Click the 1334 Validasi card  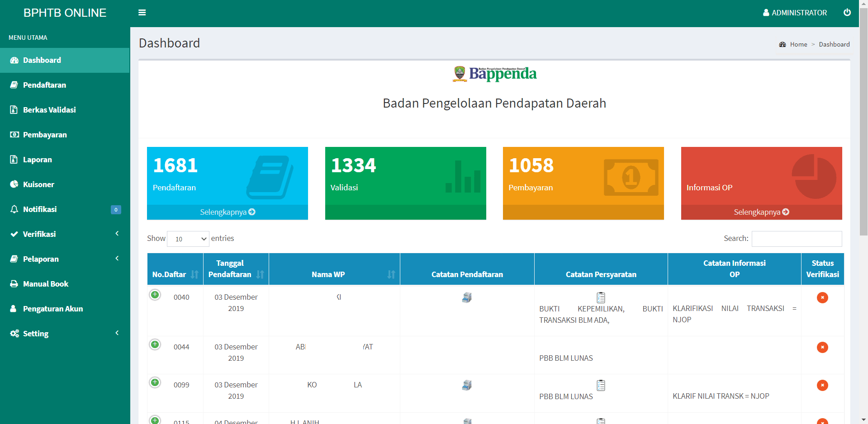click(405, 183)
